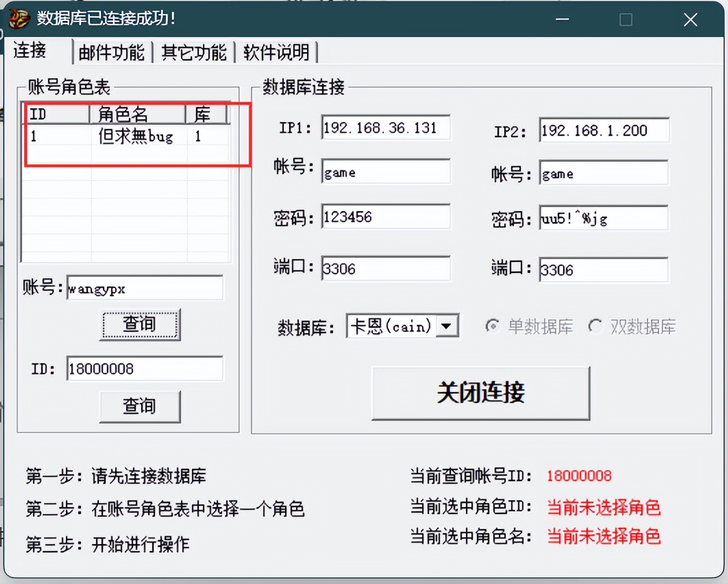728x584 pixels.
Task: Open the 数据库 dropdown showing 卡恩(cain)
Action: [x=447, y=326]
